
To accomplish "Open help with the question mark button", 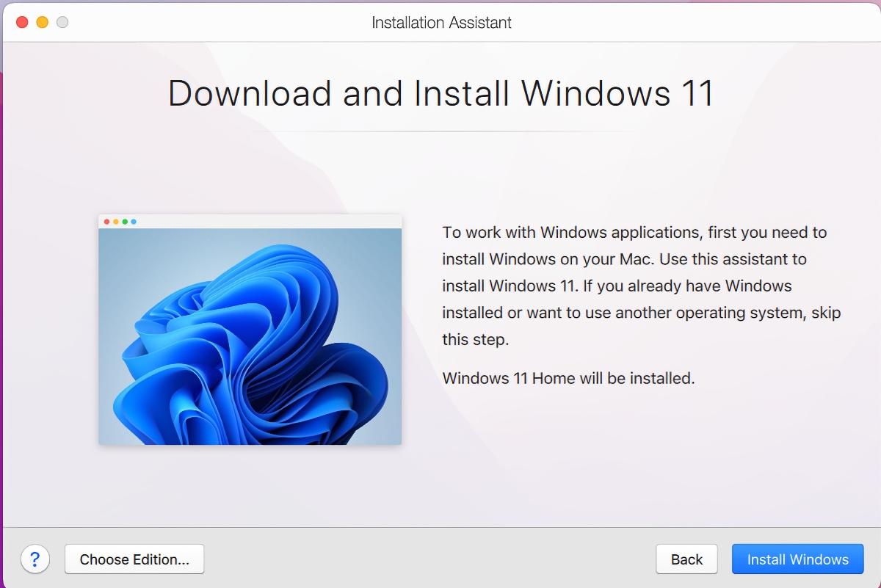I will pos(35,559).
